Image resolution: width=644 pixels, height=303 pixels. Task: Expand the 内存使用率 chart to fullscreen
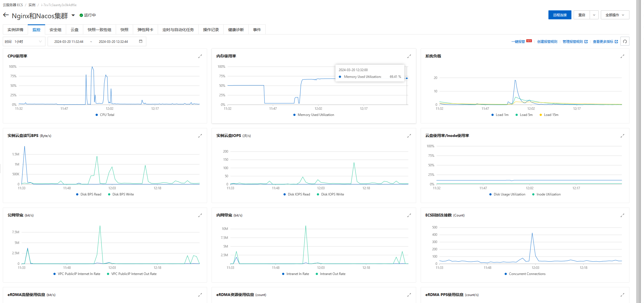pos(409,56)
